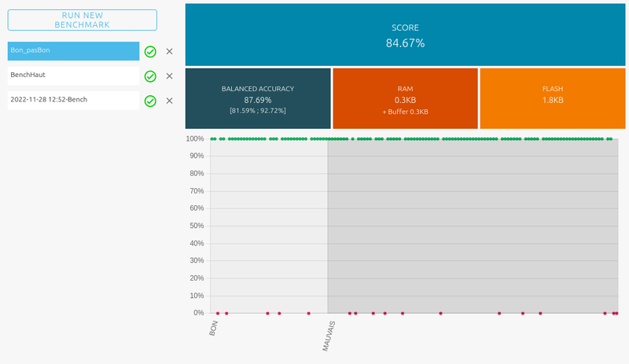Click green checkmark icon next to BenchHaut

click(x=150, y=76)
